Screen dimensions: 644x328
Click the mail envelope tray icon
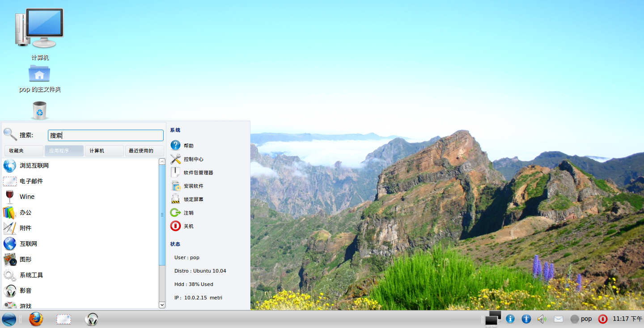click(x=559, y=319)
